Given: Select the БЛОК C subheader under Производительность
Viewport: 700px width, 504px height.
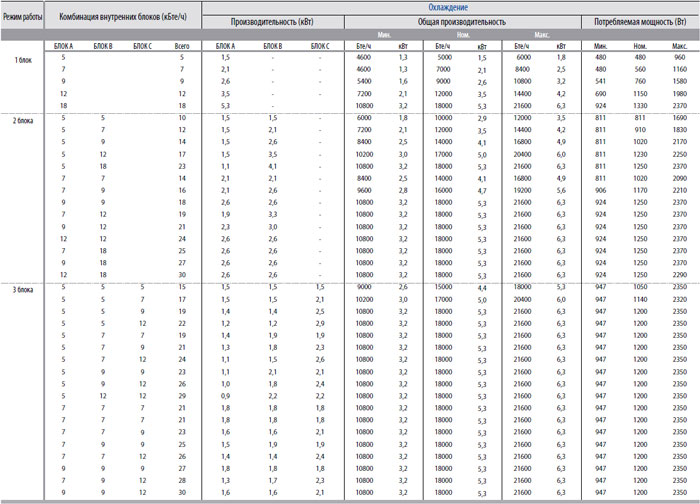Looking at the screenshot, I should pyautogui.click(x=318, y=46).
